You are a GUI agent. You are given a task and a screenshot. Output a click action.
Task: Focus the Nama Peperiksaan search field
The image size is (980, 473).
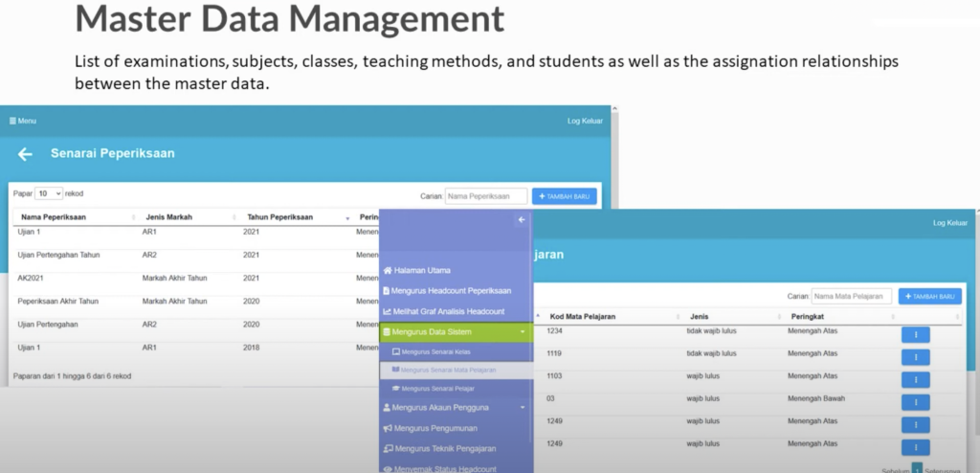pos(485,196)
